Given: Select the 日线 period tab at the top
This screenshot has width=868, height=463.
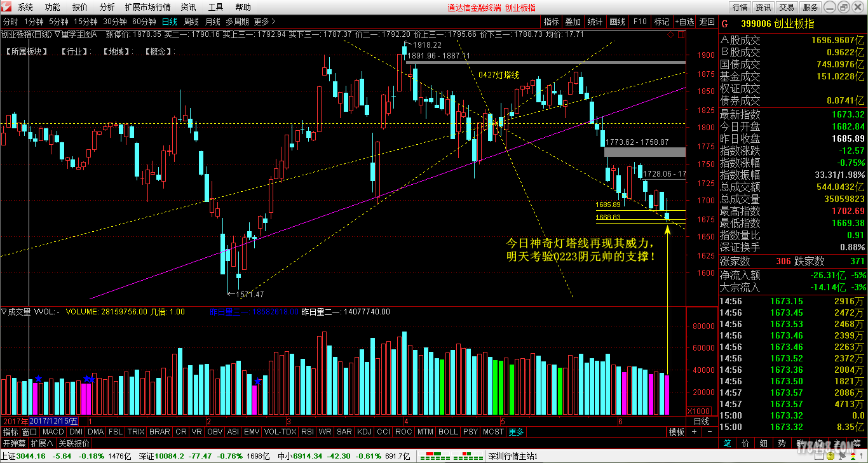Looking at the screenshot, I should coord(170,22).
